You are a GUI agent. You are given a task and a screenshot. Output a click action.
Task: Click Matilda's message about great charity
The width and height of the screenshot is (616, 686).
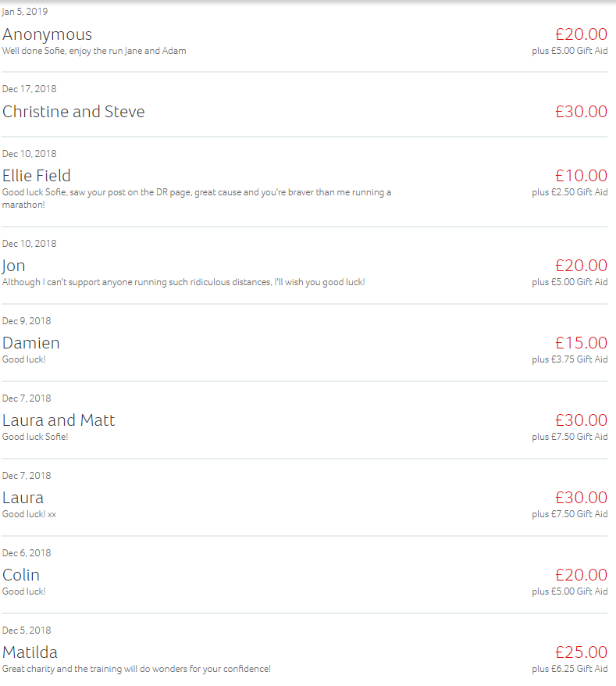(137, 669)
